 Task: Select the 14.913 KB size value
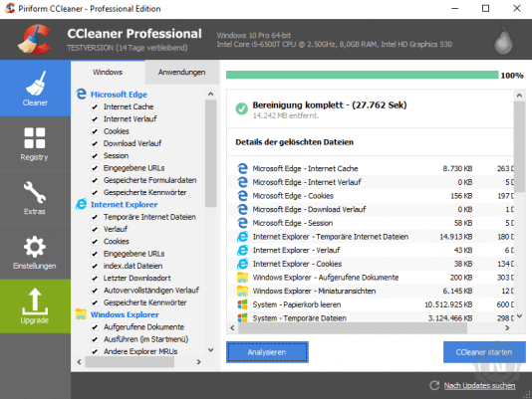456,236
